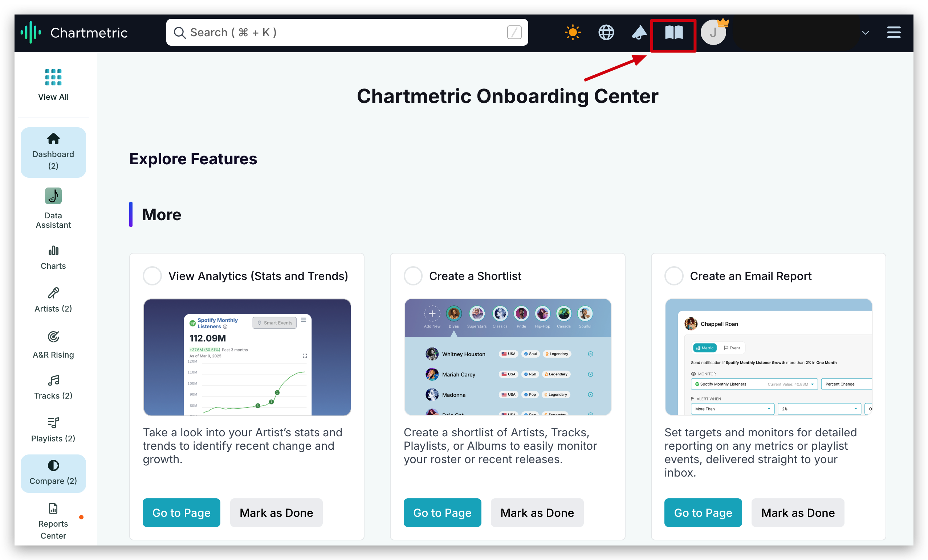
Task: Click the Chartmetric logo
Action: coord(74,33)
